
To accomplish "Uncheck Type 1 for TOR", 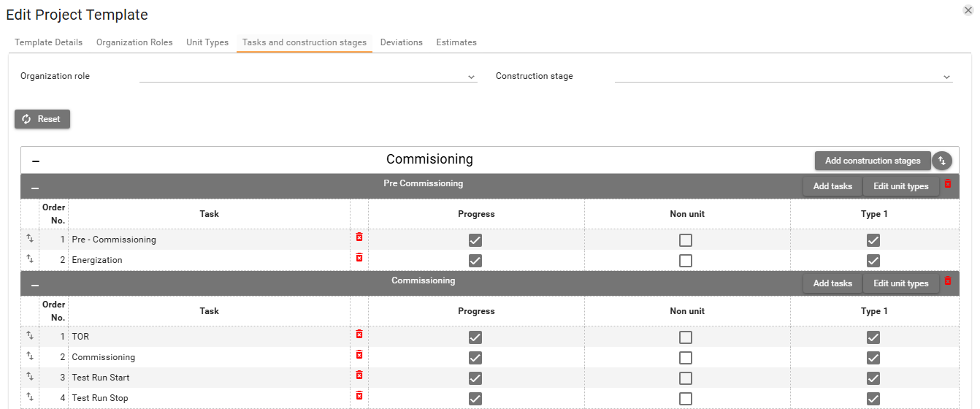I will click(873, 337).
